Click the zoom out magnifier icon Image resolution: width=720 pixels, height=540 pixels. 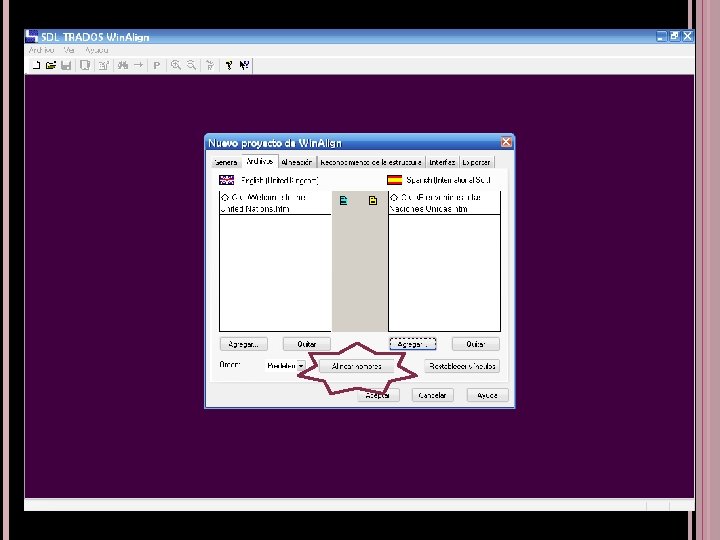click(x=191, y=65)
